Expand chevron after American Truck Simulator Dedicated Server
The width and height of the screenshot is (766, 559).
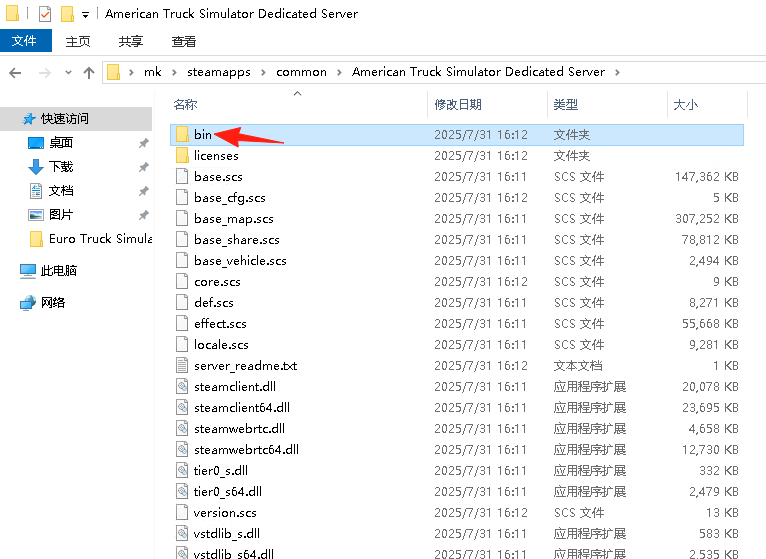[617, 72]
